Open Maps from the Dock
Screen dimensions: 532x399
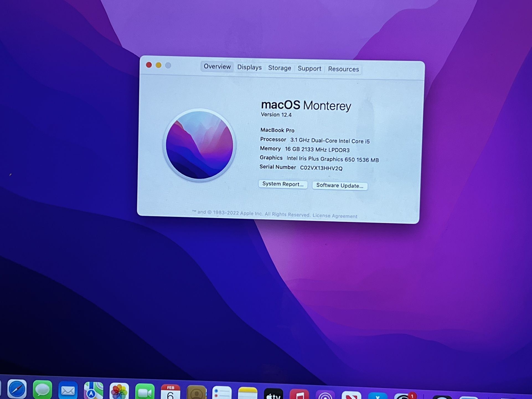pos(94,391)
